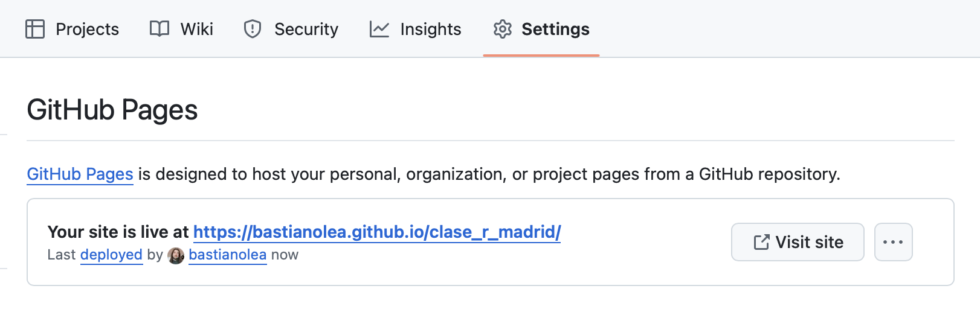Click the Projects table icon
Viewport: 980px width, 309px height.
(35, 29)
